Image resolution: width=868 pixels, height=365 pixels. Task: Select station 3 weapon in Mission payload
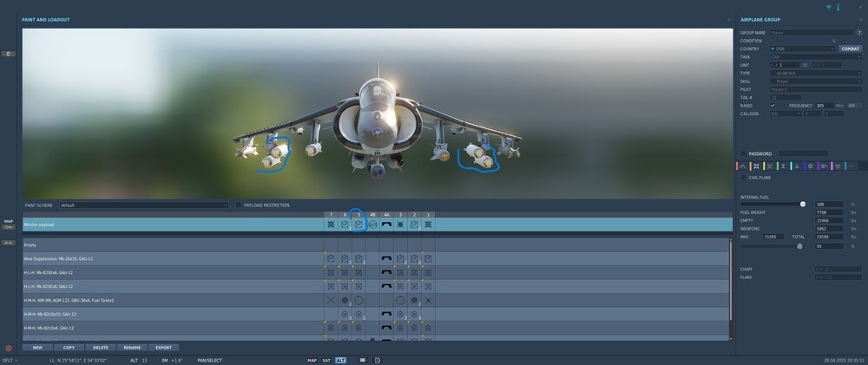(x=400, y=224)
